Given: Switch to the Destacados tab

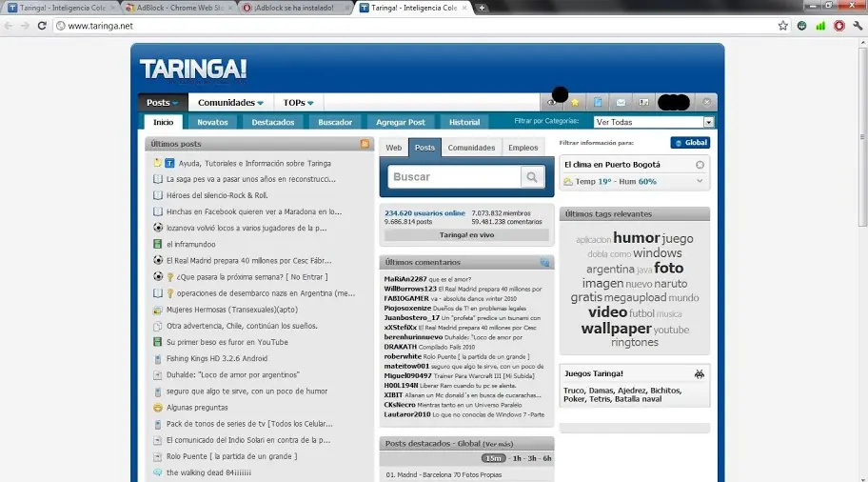Looking at the screenshot, I should (x=273, y=123).
